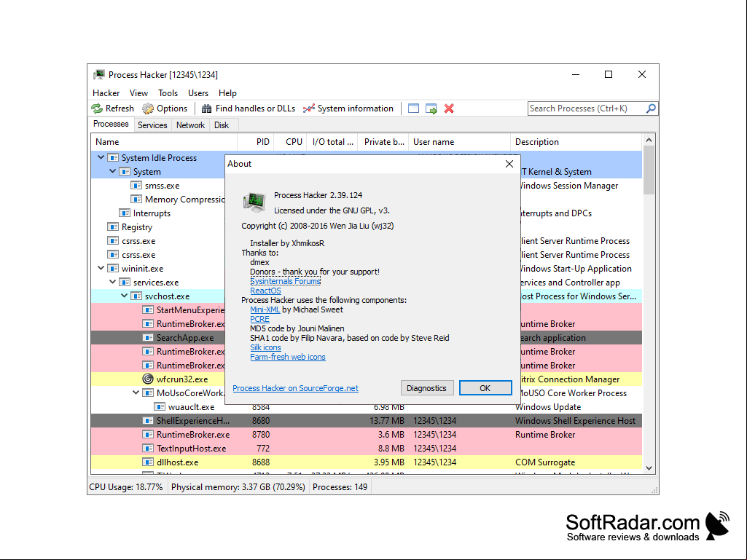Open Process Hacker on SourceForge.net link

point(295,388)
